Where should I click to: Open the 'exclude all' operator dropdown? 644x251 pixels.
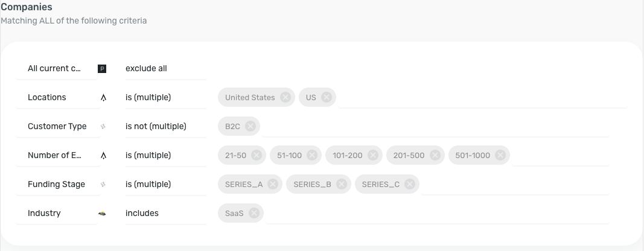pyautogui.click(x=165, y=69)
